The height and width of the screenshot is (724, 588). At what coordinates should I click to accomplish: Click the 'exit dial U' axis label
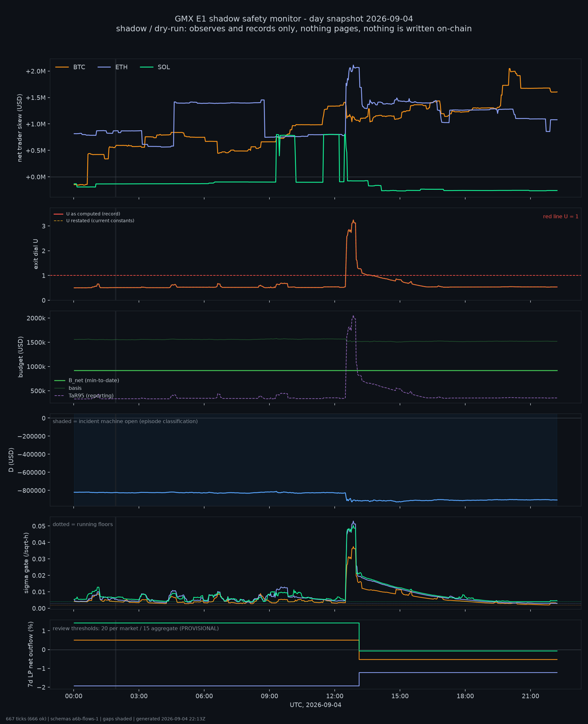(36, 254)
